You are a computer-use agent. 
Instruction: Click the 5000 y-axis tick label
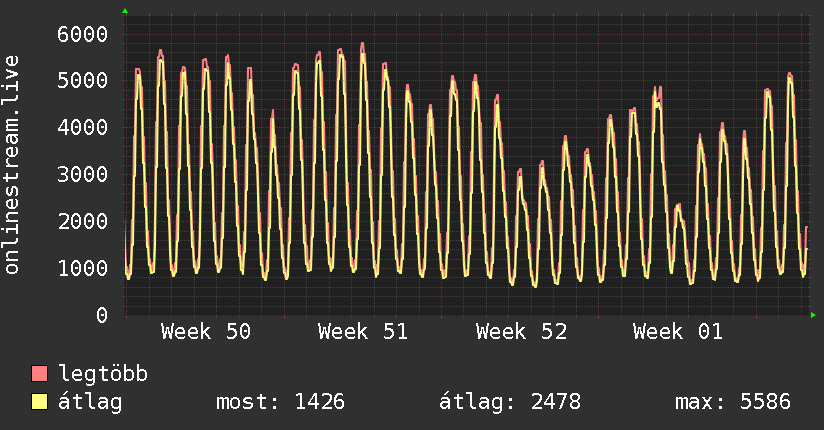tap(80, 81)
